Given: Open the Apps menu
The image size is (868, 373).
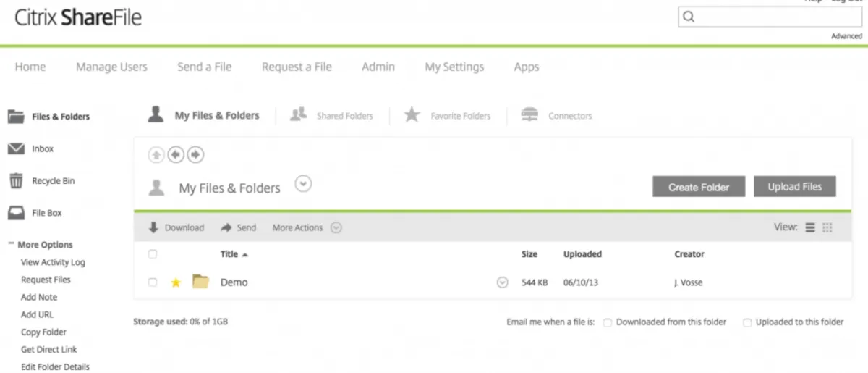Looking at the screenshot, I should pyautogui.click(x=527, y=67).
